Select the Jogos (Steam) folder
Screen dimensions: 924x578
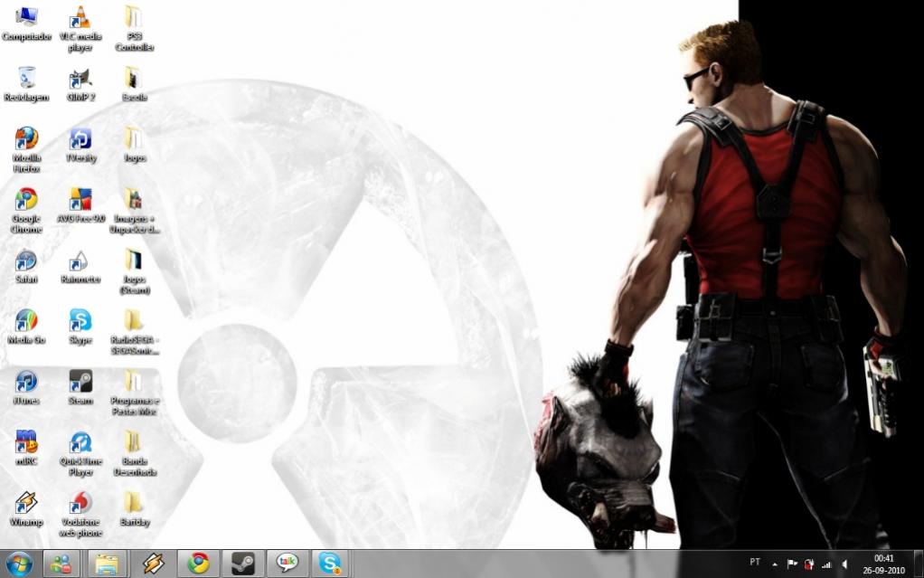click(x=135, y=271)
